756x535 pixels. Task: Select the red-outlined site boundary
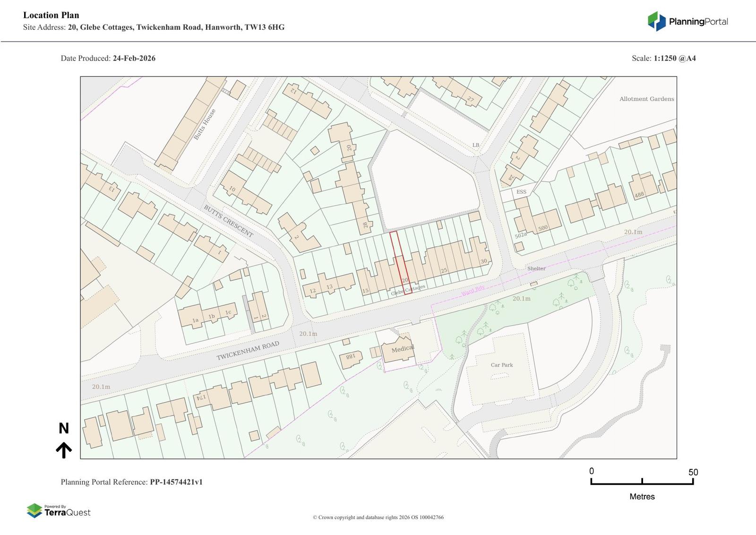pyautogui.click(x=400, y=262)
